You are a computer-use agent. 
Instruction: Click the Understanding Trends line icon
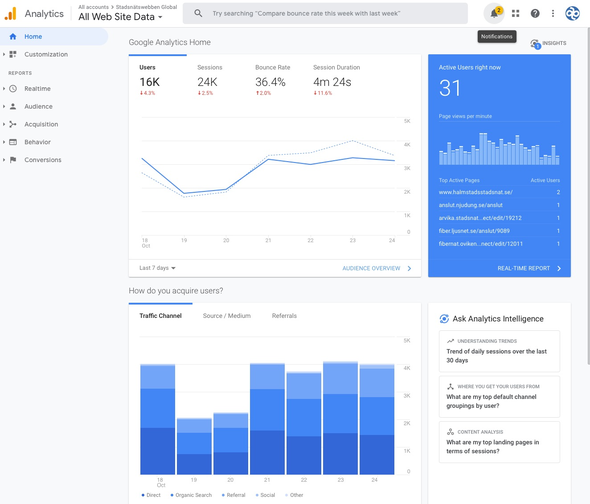(x=450, y=341)
